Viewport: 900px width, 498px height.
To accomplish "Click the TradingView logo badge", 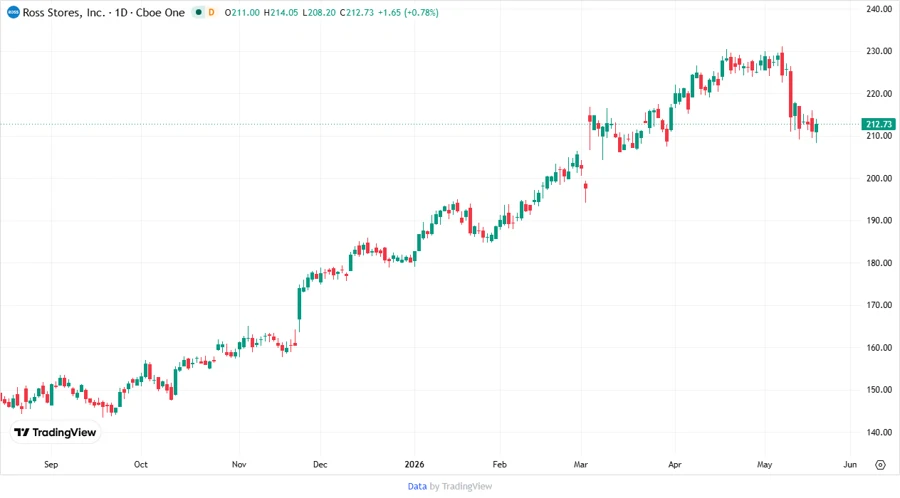I will pyautogui.click(x=56, y=433).
